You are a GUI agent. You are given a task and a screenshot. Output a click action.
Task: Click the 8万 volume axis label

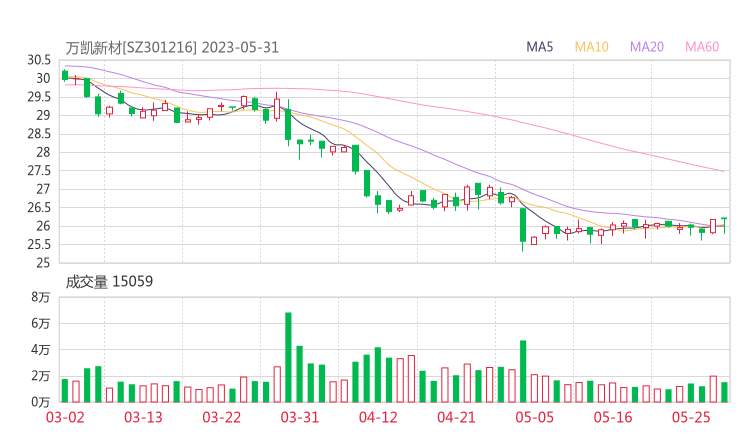[40, 298]
